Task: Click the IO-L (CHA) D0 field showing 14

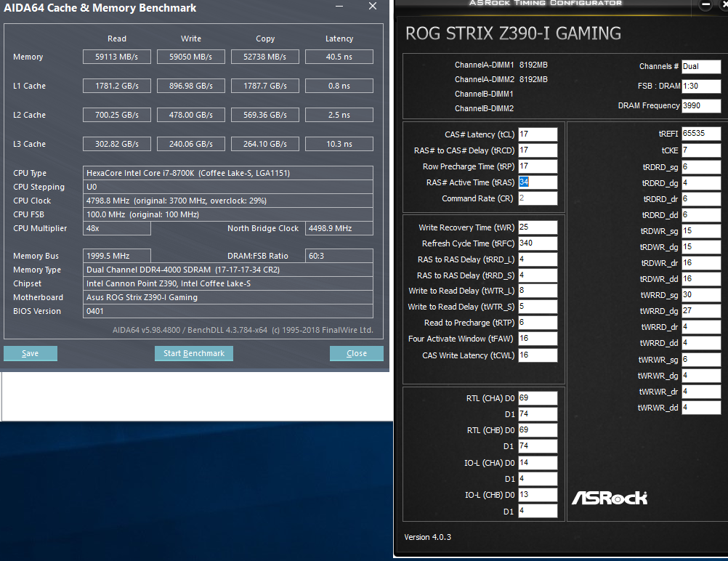Action: [x=538, y=463]
